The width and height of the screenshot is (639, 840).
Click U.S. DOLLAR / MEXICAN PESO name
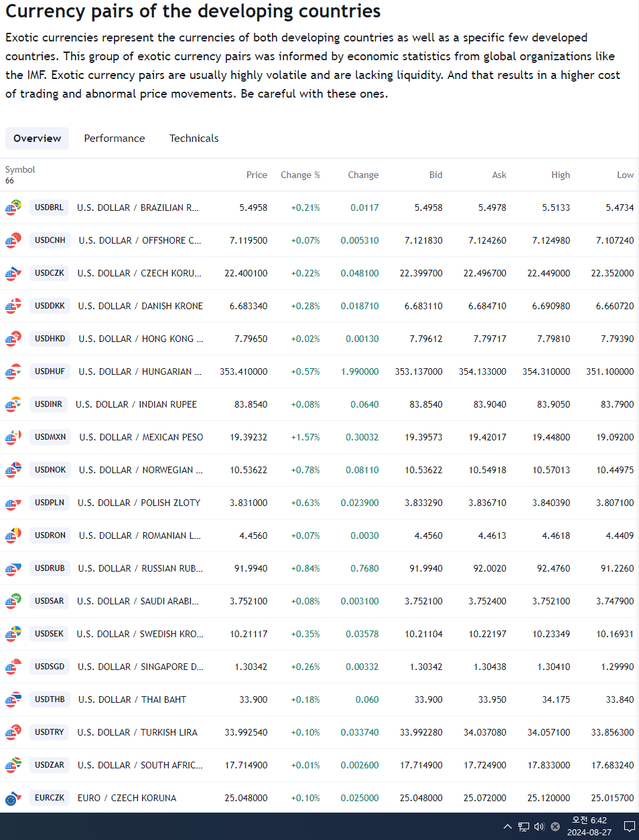click(x=141, y=437)
